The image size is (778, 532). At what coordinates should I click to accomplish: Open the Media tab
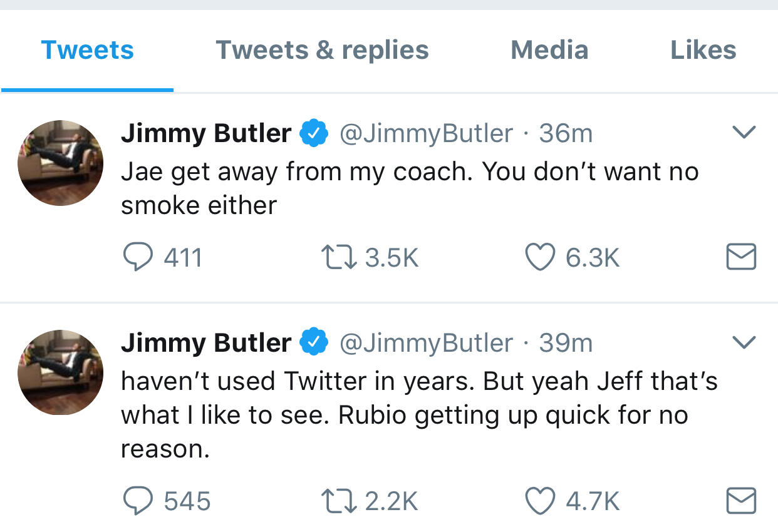coord(549,50)
